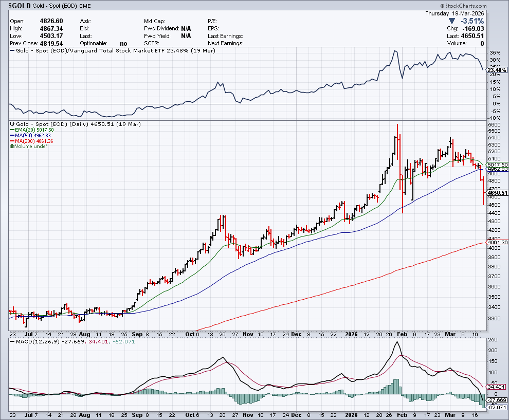Click the Oct 6 date label on price axis
Image resolution: width=509 pixels, height=420 pixels.
193,334
